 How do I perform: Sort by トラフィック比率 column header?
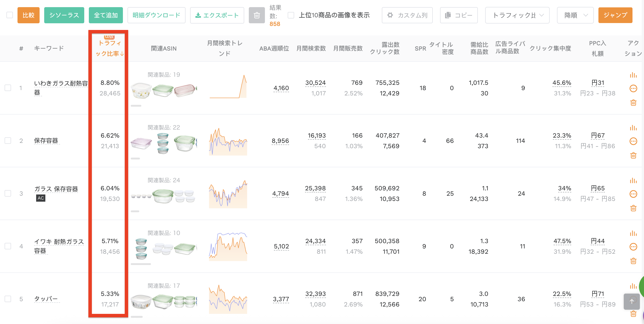(x=110, y=48)
